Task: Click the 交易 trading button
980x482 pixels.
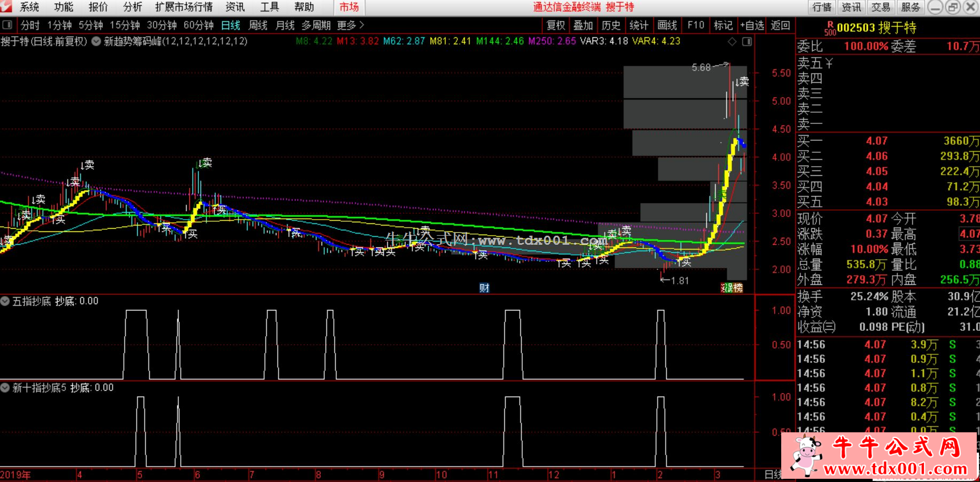Action: click(881, 7)
